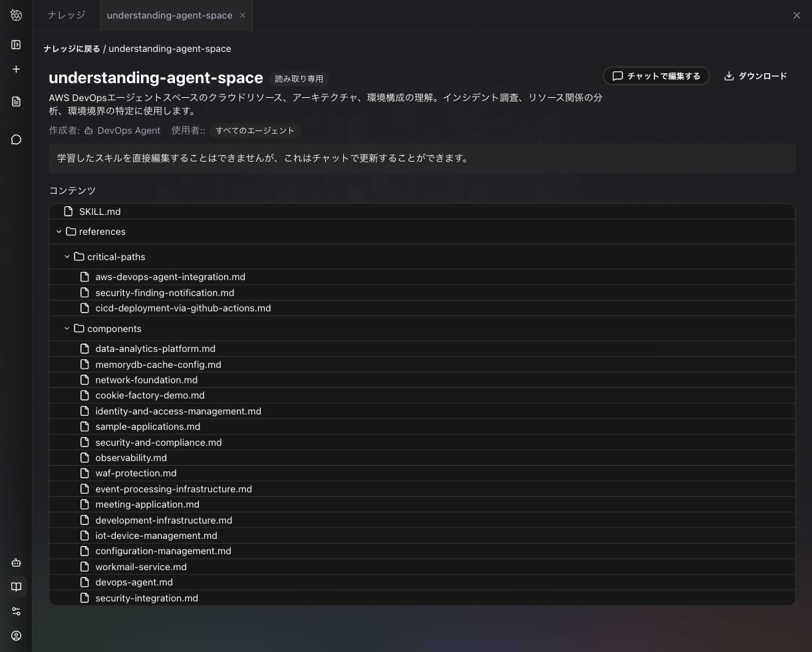Click the folder icon beside critical-paths
Screen dimensions: 812x652
pyautogui.click(x=78, y=257)
